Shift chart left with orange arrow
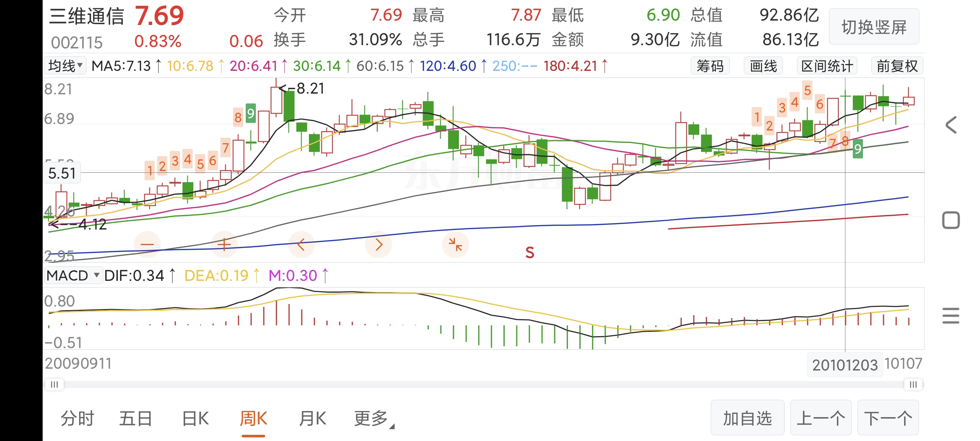This screenshot has width=980, height=441. [301, 244]
